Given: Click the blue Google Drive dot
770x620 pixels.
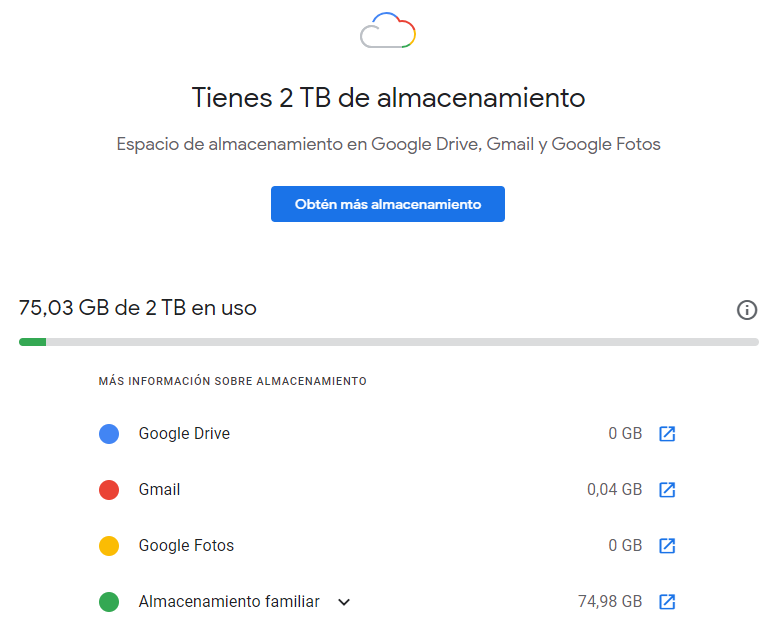Looking at the screenshot, I should tap(109, 434).
